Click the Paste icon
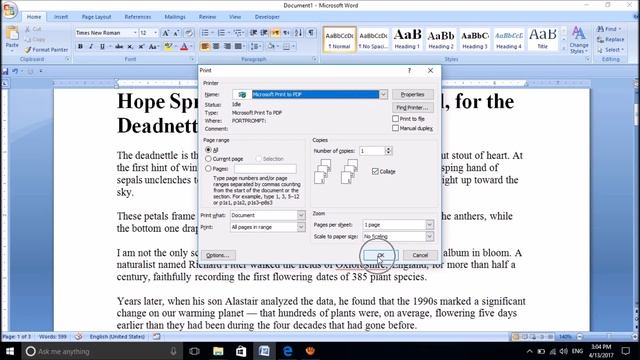 (12, 37)
